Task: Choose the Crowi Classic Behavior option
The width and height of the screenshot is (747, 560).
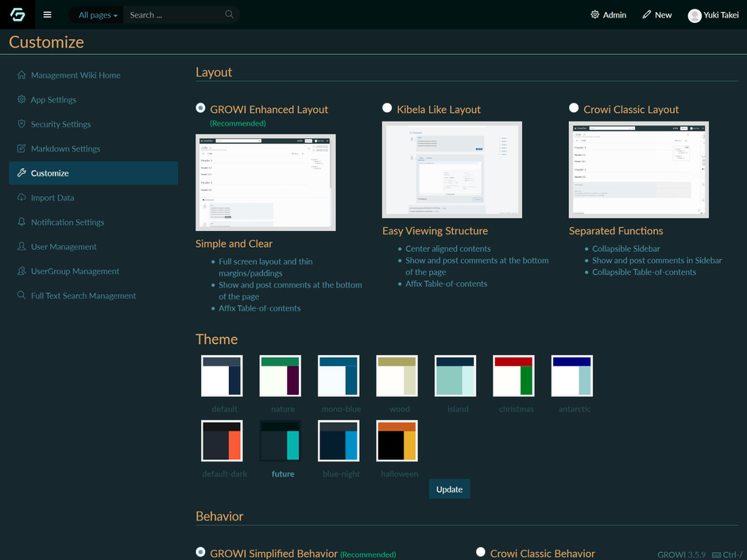Action: [x=481, y=552]
